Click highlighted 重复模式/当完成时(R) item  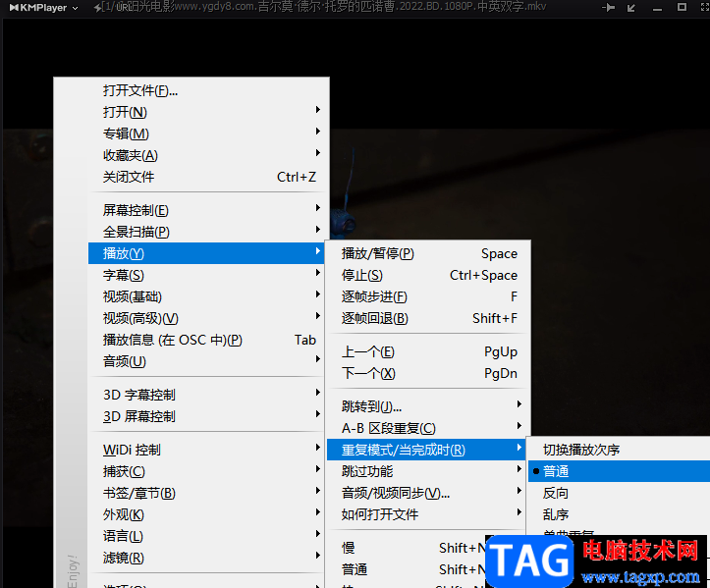427,450
